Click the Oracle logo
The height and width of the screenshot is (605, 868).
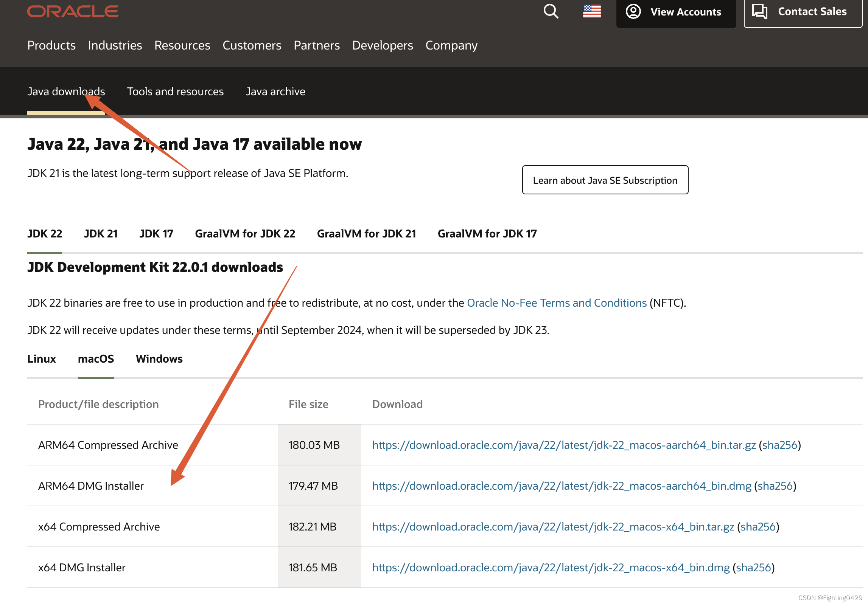[73, 11]
